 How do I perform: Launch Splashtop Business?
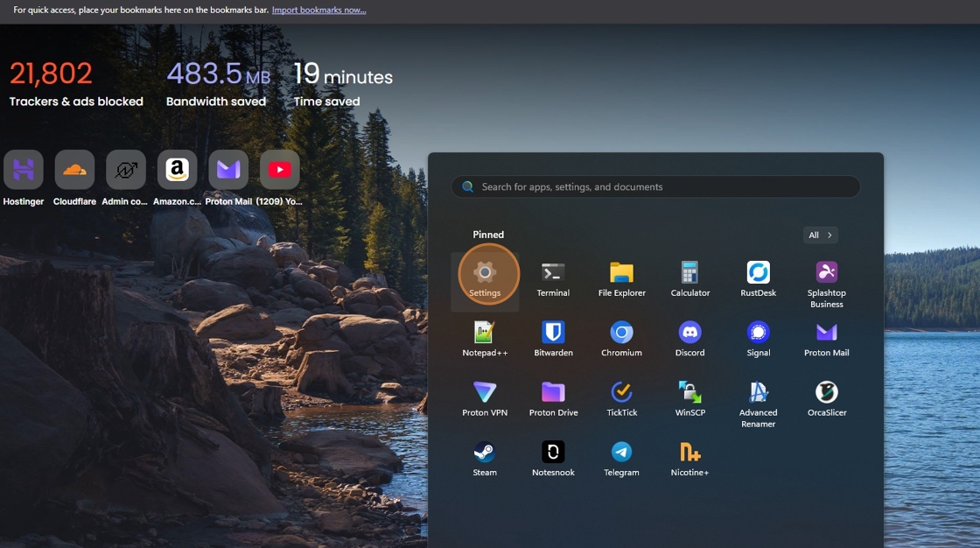(826, 285)
